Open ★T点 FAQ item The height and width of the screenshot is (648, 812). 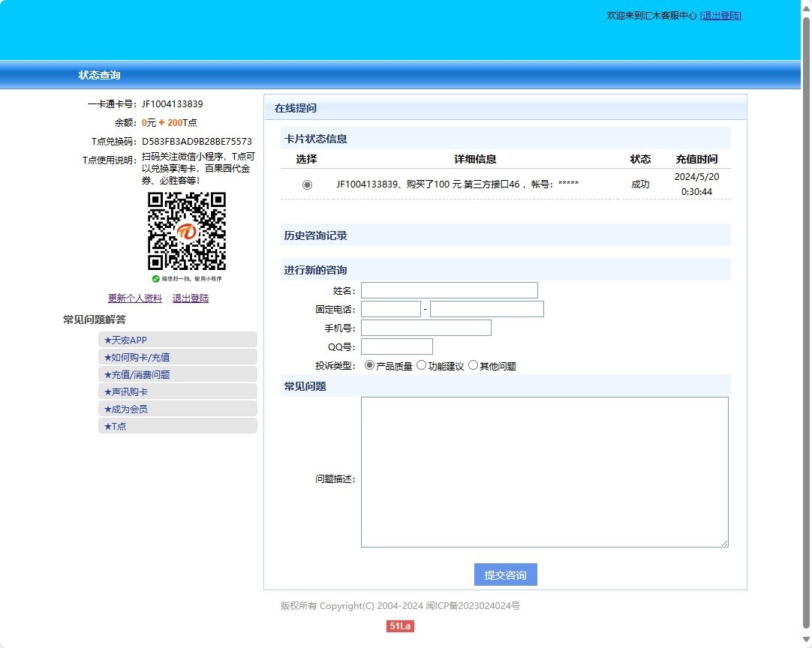(x=177, y=426)
